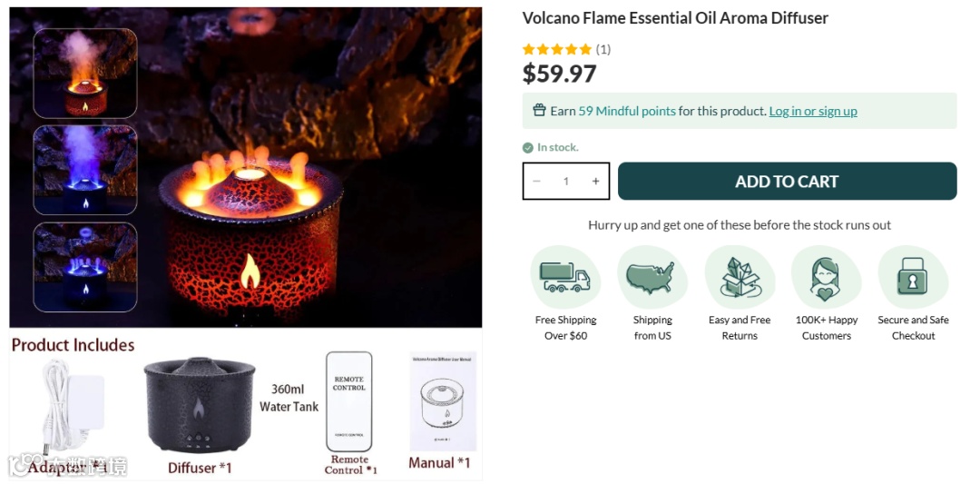Viewport: 980px width, 484px height.
Task: Select the blue mist diffuser thumbnail
Action: pos(85,170)
